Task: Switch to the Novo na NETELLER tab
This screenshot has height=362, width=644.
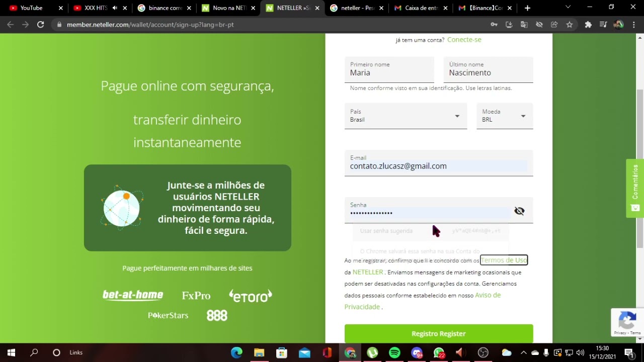Action: tap(229, 8)
